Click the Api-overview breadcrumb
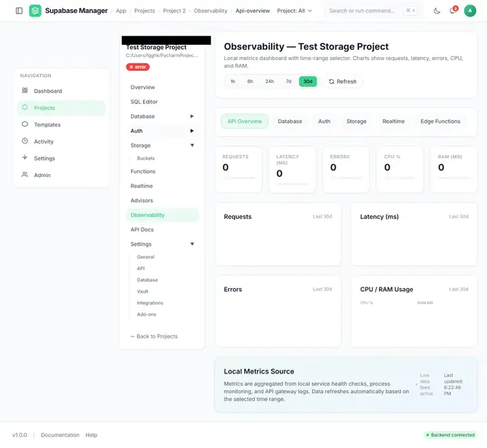Image resolution: width=487 pixels, height=448 pixels. [x=253, y=11]
